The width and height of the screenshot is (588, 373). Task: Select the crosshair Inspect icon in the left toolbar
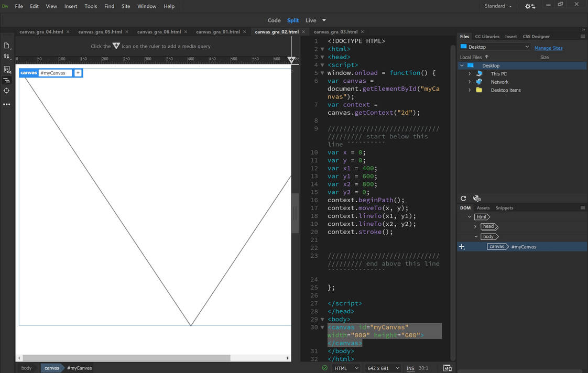pyautogui.click(x=6, y=91)
